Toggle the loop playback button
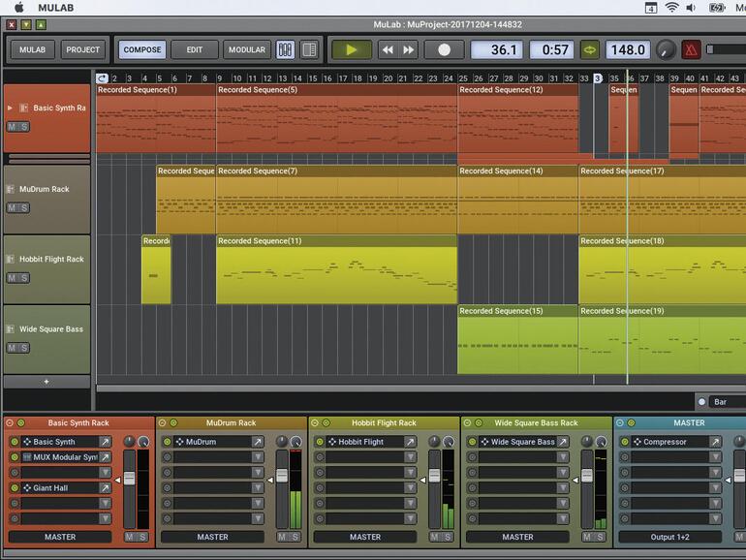746x560 pixels. point(589,49)
